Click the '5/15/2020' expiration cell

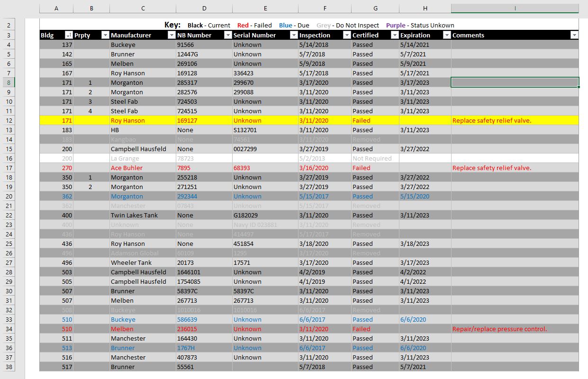425,196
